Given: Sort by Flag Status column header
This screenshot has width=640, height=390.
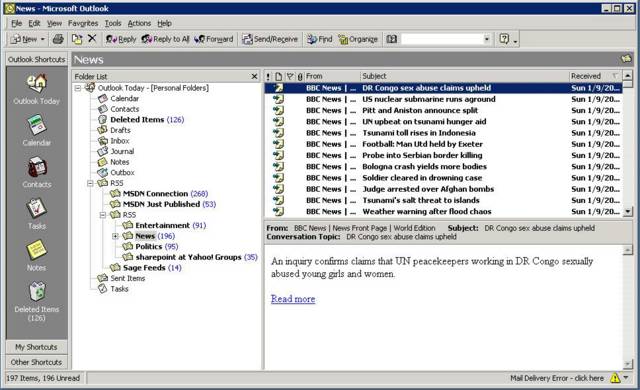Looking at the screenshot, I should pyautogui.click(x=290, y=76).
